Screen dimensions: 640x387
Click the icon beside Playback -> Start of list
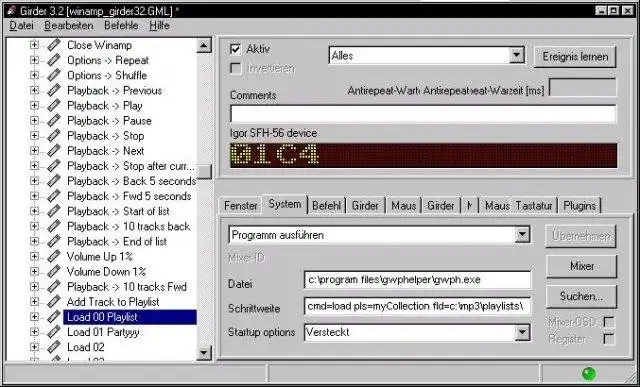[54, 211]
